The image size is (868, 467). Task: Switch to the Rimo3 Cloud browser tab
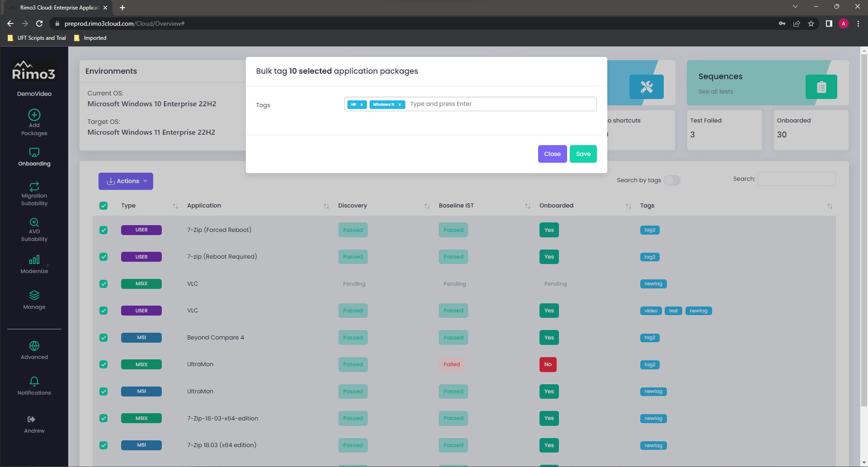[x=59, y=8]
